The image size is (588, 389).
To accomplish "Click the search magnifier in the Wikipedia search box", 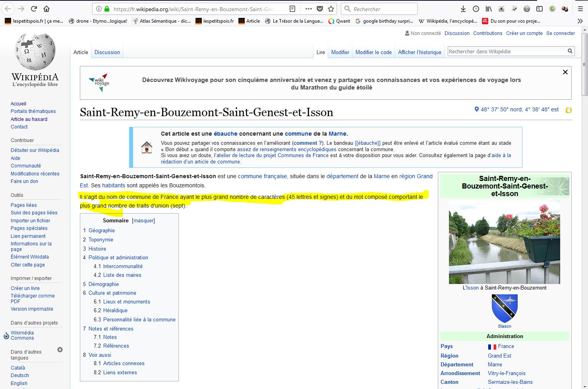I will (x=570, y=51).
